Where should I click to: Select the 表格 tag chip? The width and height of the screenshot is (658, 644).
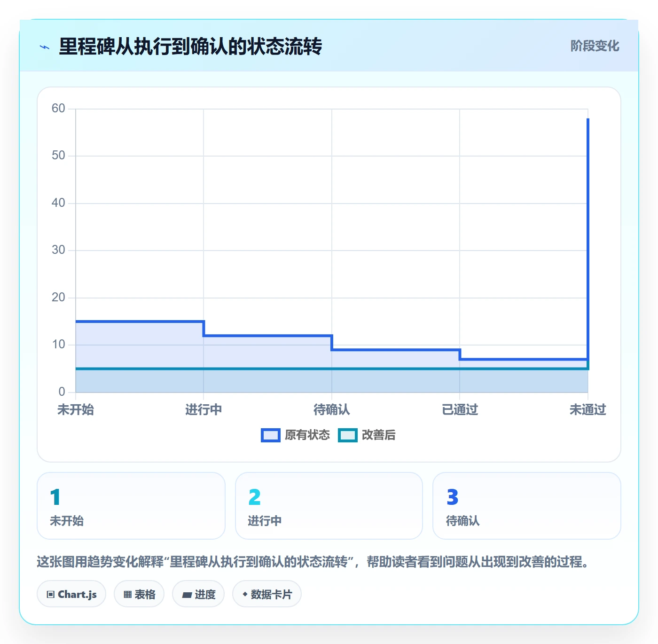coord(139,594)
